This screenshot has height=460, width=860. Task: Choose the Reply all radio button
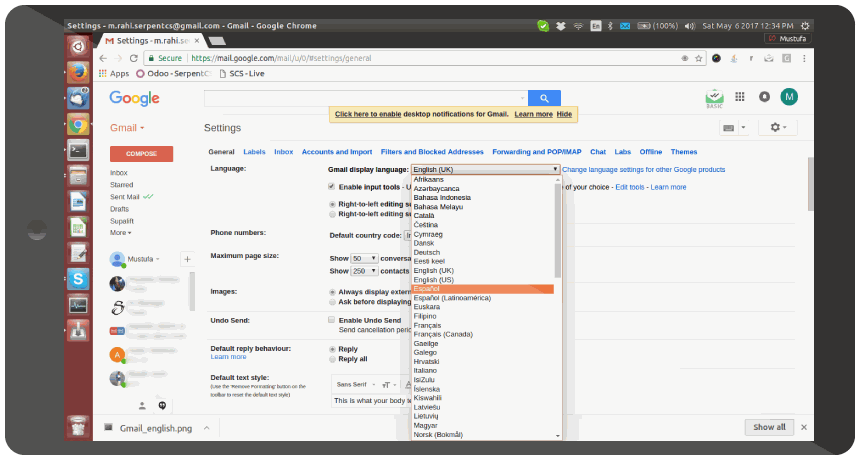[x=332, y=359]
